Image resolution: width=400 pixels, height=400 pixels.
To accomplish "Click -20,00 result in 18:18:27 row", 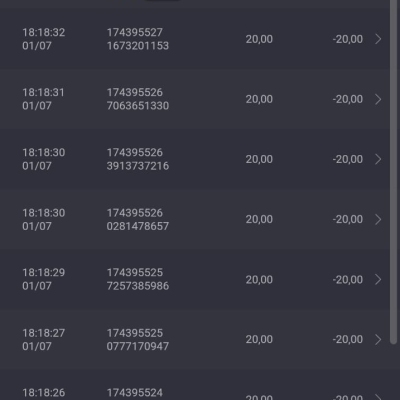I will [x=348, y=339].
